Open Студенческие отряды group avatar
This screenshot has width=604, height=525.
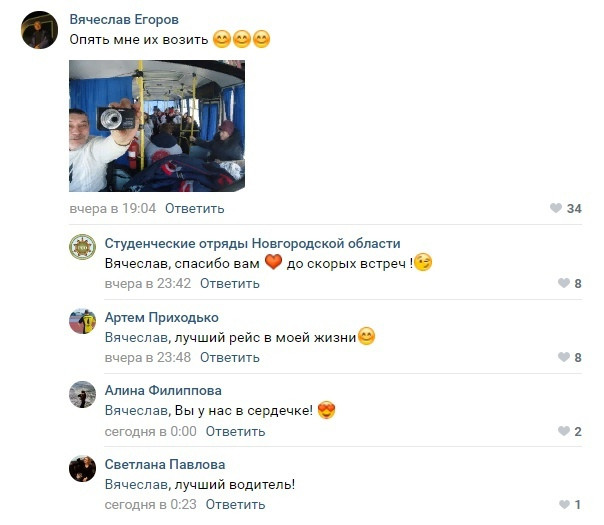82,247
